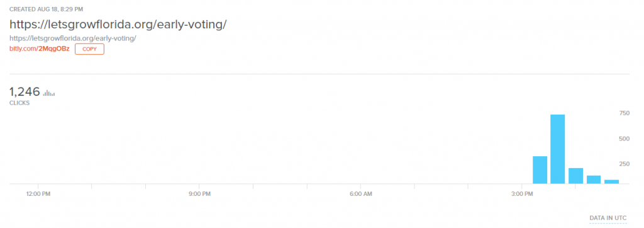Click the large early-voting page title
The image size is (644, 228).
point(118,25)
